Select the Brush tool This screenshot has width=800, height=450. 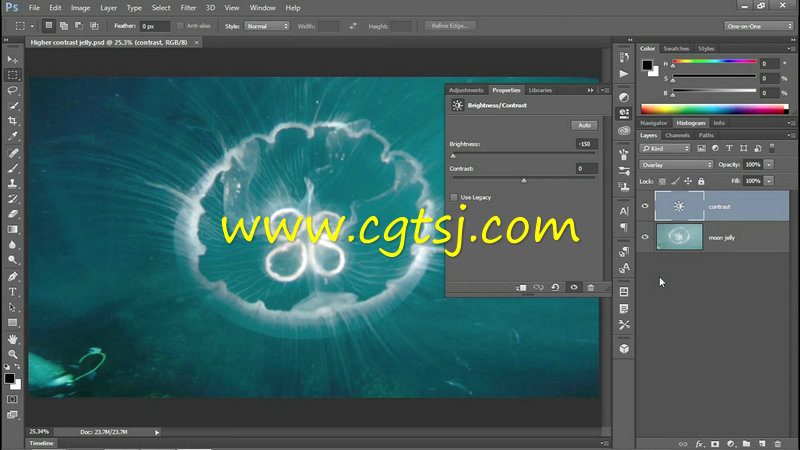click(x=12, y=168)
